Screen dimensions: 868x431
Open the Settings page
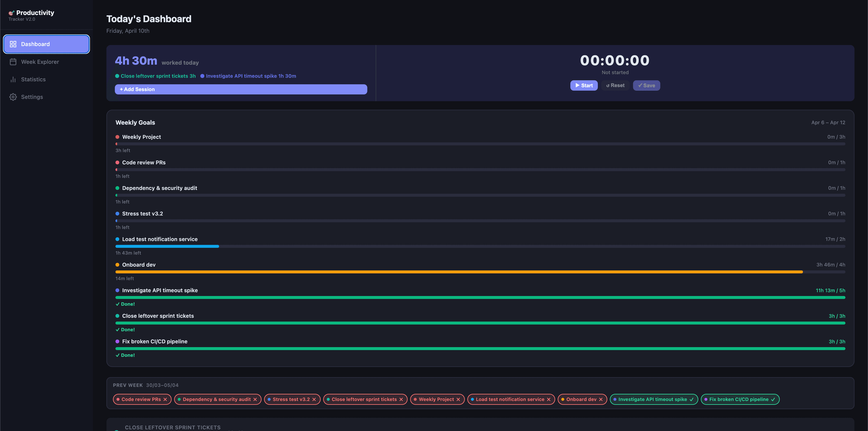47,97
